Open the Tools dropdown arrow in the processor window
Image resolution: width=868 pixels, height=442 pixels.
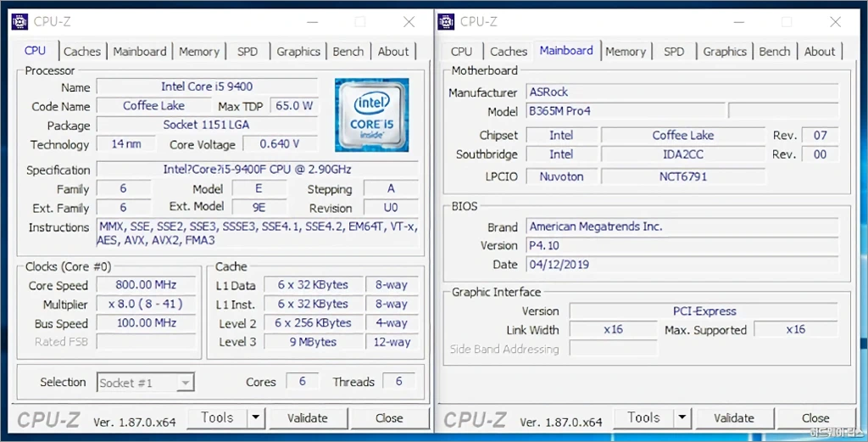(255, 417)
